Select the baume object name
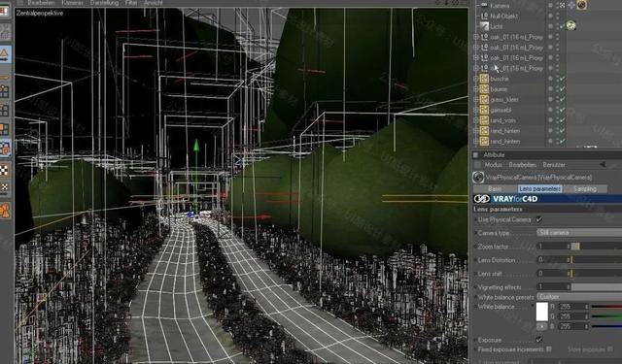 [x=499, y=89]
